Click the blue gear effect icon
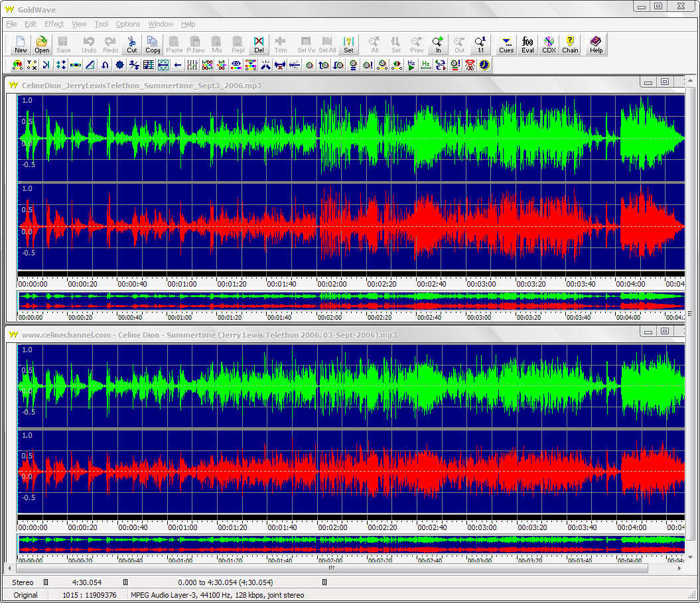The image size is (700, 603). tap(119, 65)
